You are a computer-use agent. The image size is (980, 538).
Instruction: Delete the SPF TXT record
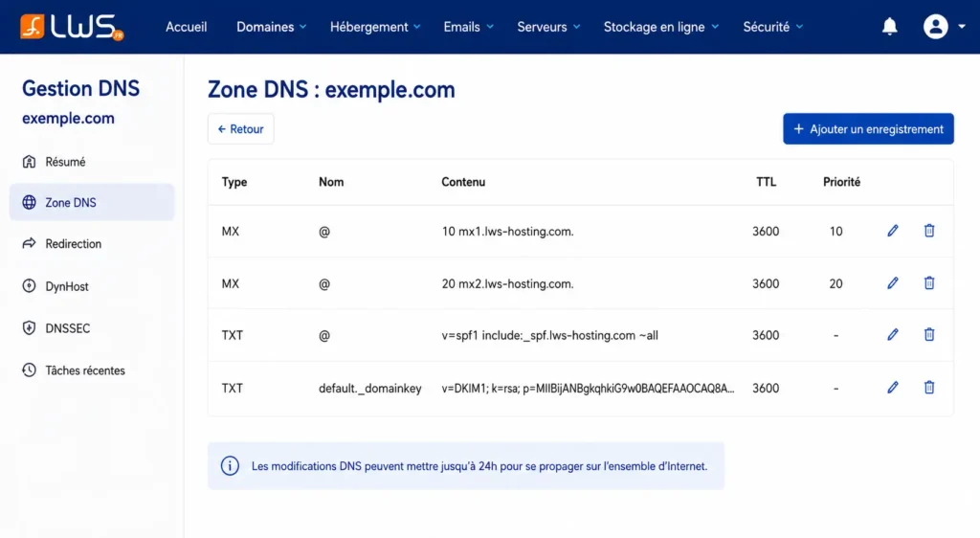click(929, 334)
